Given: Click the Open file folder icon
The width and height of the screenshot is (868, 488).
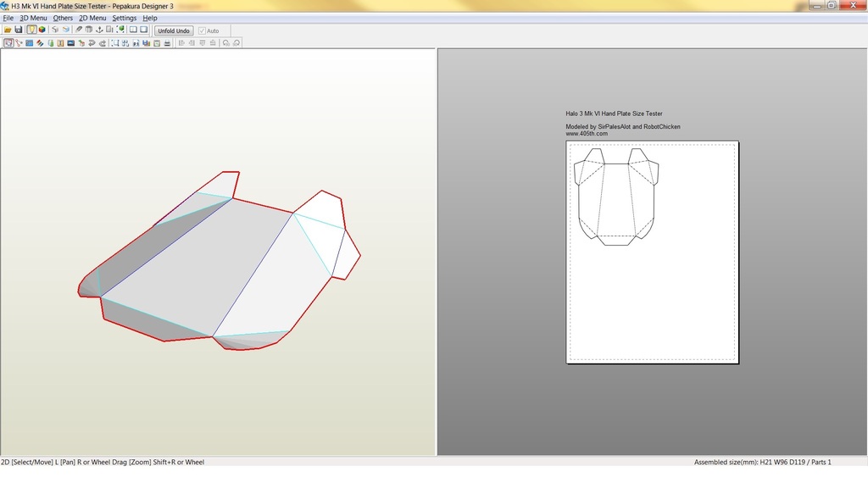Looking at the screenshot, I should click(8, 30).
